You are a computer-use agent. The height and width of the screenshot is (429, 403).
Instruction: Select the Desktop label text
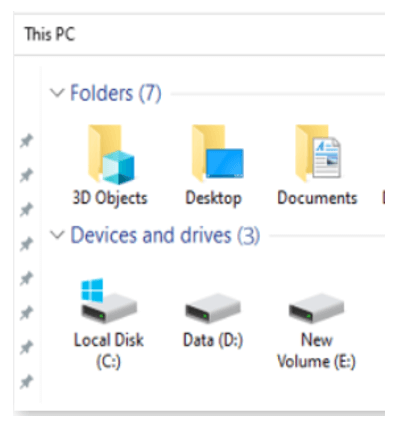click(x=213, y=198)
